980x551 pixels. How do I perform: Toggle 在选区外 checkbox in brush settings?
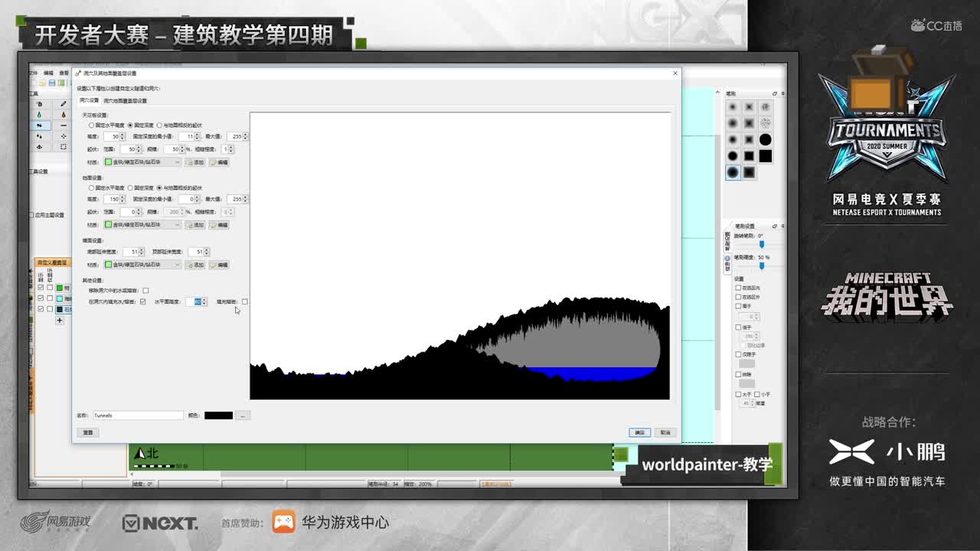coord(738,297)
